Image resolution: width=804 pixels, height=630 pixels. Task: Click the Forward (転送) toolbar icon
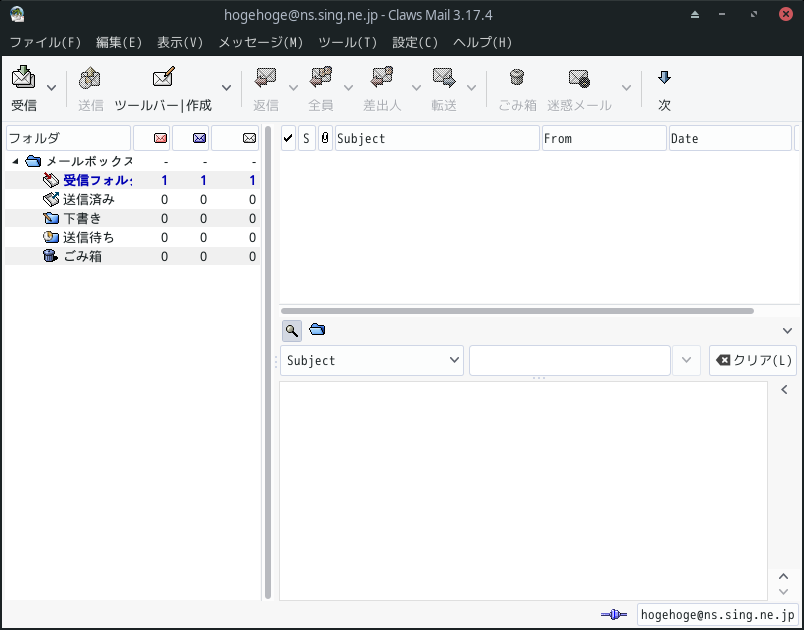[444, 77]
